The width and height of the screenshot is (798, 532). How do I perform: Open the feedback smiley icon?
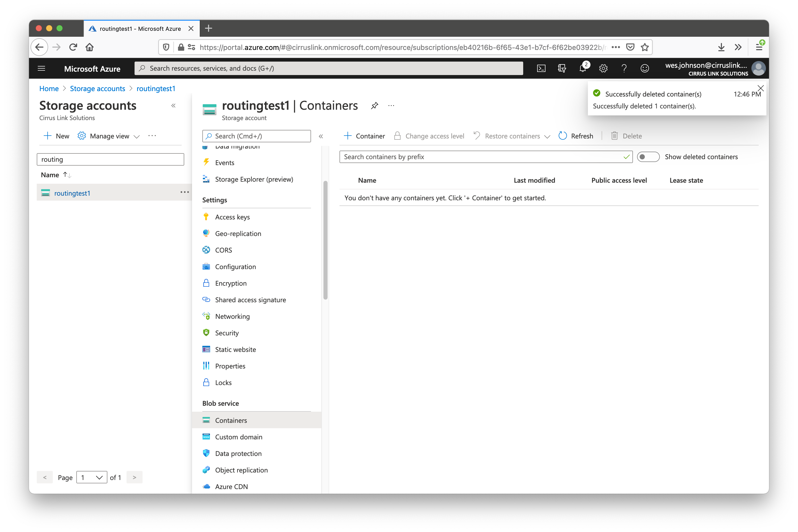(645, 69)
